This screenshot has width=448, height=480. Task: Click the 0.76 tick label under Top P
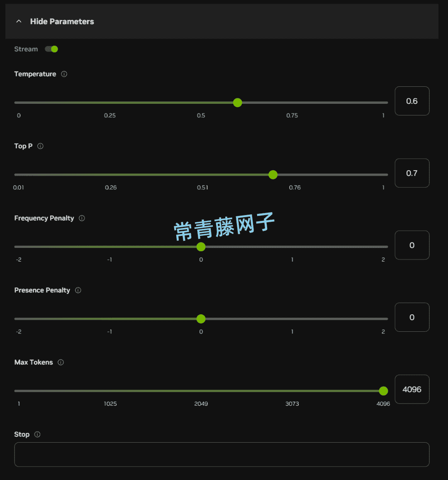point(295,187)
